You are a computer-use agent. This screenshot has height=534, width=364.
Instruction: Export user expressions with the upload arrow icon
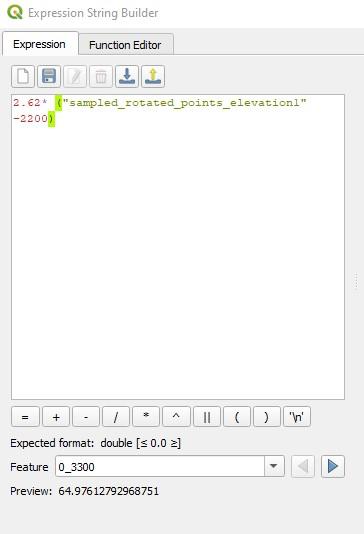click(x=153, y=76)
